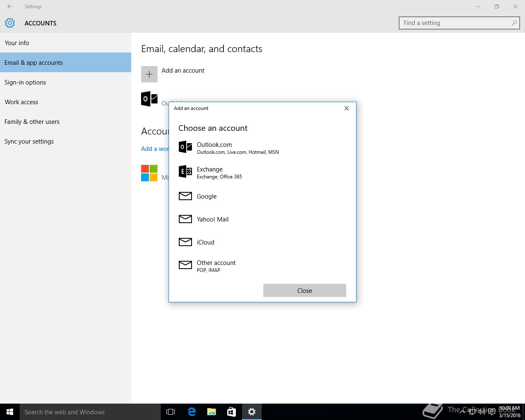Click the Close button in the dialog
The height and width of the screenshot is (420, 525).
[x=305, y=290]
